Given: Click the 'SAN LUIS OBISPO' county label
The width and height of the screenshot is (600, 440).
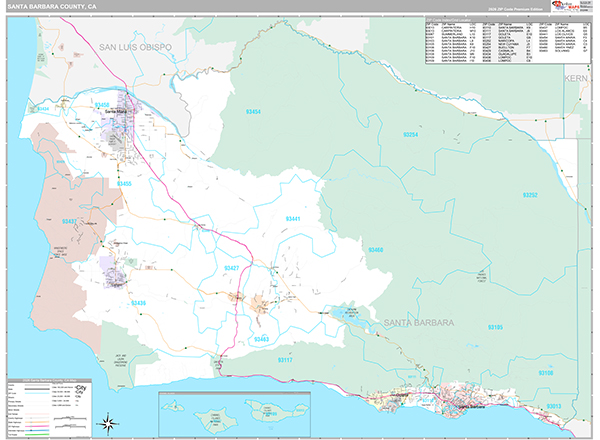Looking at the screenshot, I should click(x=136, y=47).
